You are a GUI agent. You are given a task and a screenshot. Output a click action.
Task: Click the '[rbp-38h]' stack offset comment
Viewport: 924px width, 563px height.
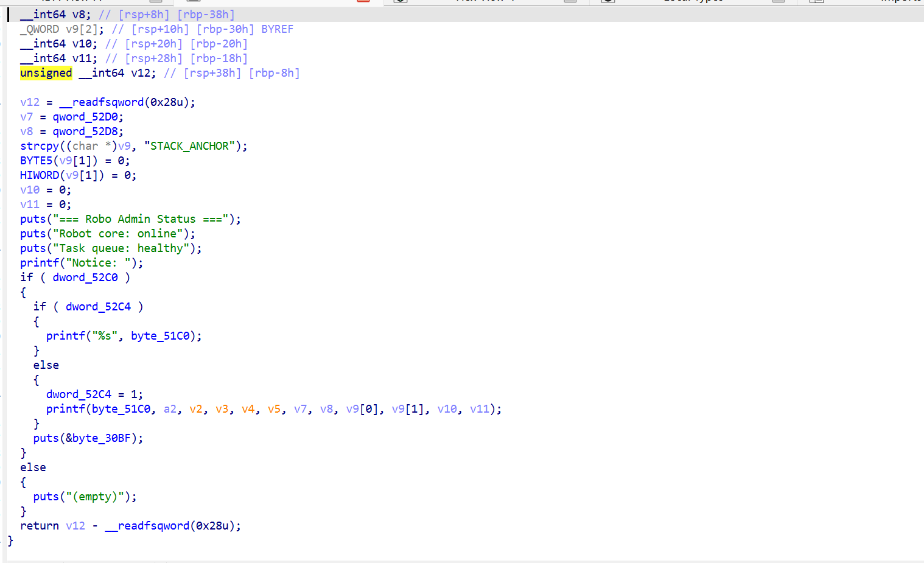pos(206,15)
